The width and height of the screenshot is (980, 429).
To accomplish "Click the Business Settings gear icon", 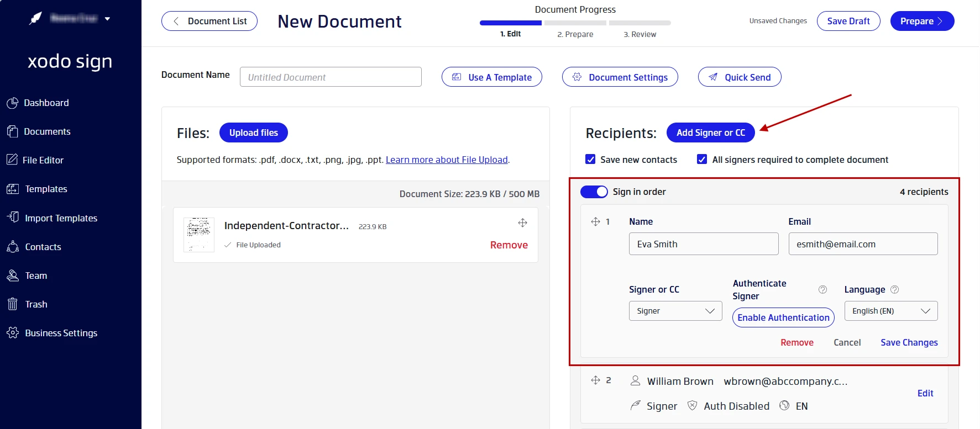I will pyautogui.click(x=12, y=332).
